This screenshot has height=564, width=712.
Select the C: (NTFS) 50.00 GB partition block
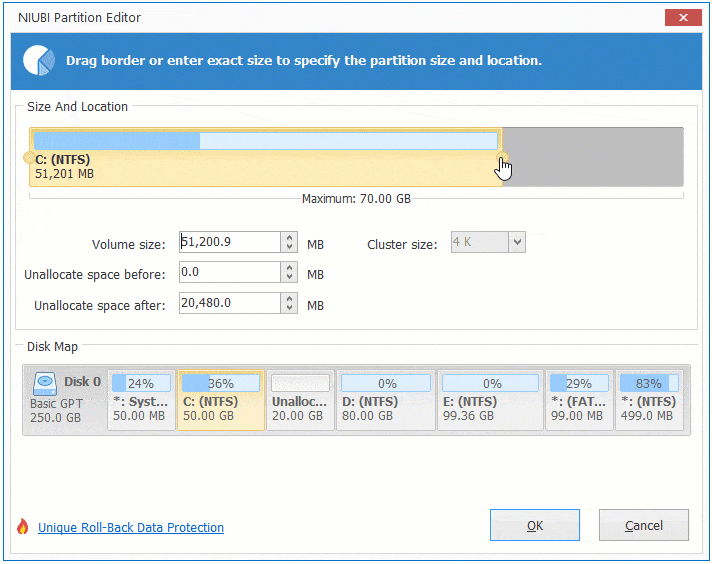click(221, 400)
